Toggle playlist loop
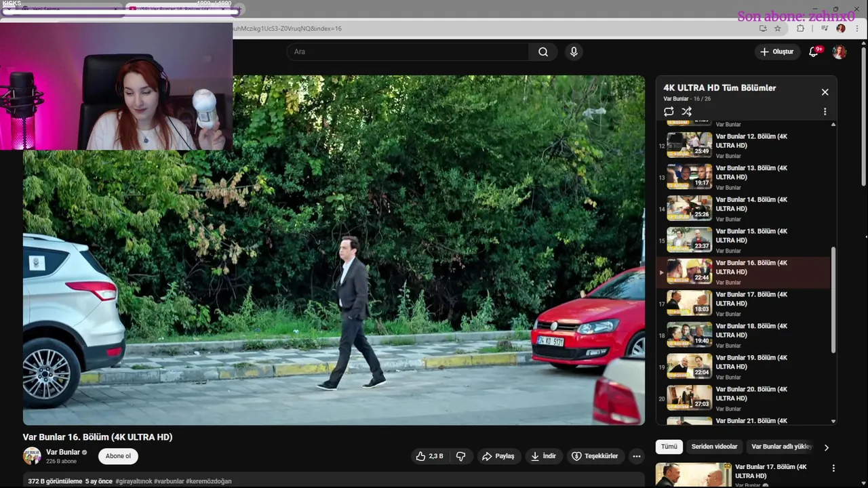Screen dimensions: 868x488 669,111
